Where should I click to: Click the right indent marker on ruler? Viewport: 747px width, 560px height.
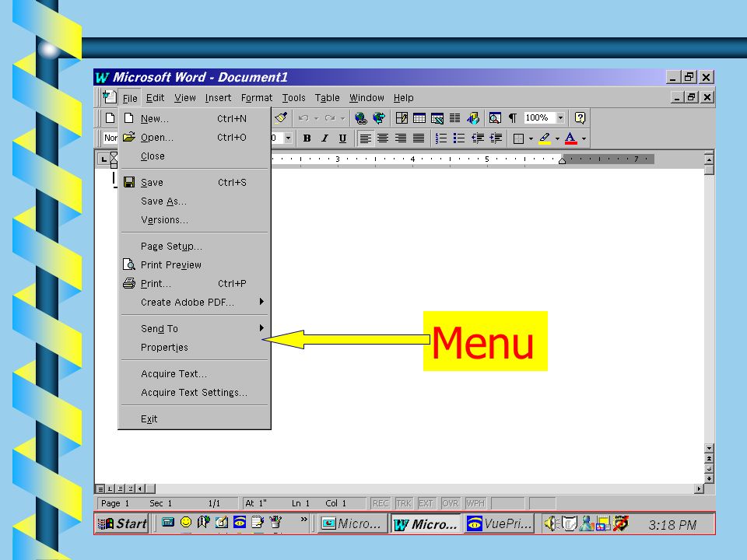pos(562,160)
